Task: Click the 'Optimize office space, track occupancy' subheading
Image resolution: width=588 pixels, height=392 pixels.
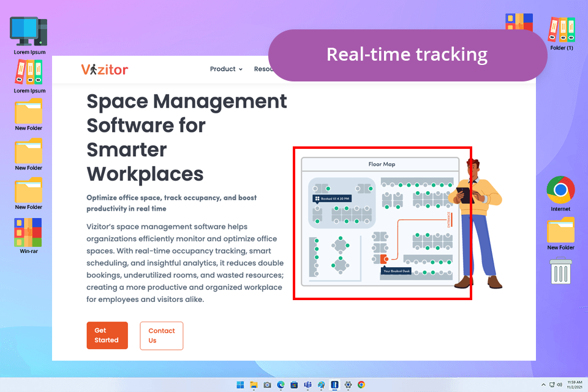Action: [x=171, y=203]
